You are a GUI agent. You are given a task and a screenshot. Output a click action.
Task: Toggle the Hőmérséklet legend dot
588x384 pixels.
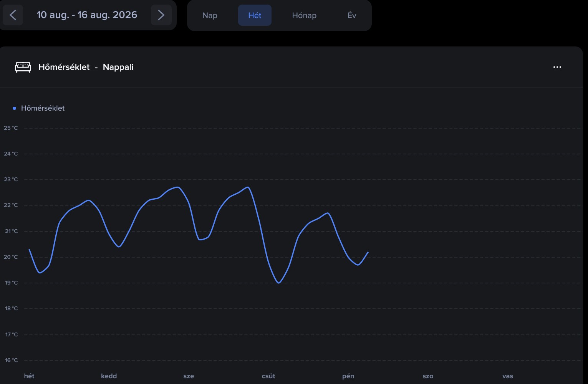point(15,108)
